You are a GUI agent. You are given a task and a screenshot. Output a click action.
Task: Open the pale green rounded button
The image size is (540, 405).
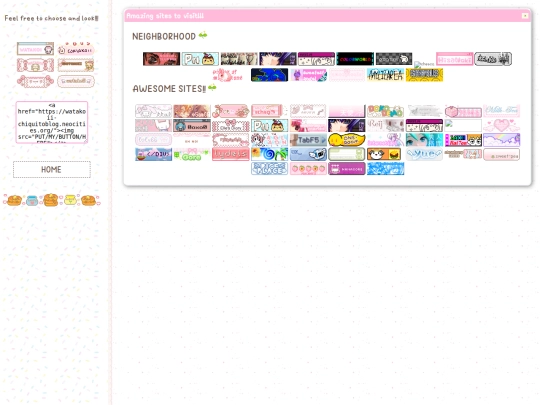click(x=347, y=154)
